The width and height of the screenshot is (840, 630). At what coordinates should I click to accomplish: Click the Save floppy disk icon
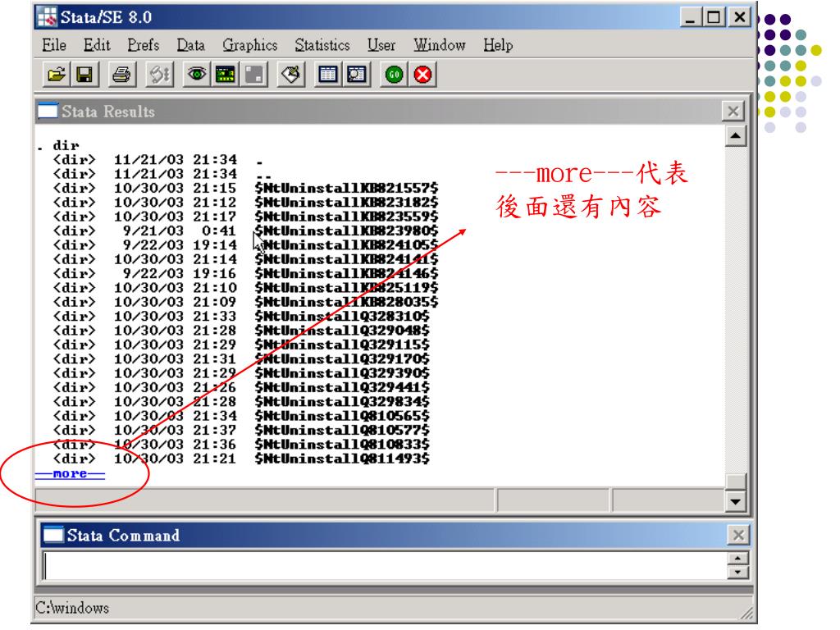pyautogui.click(x=84, y=75)
